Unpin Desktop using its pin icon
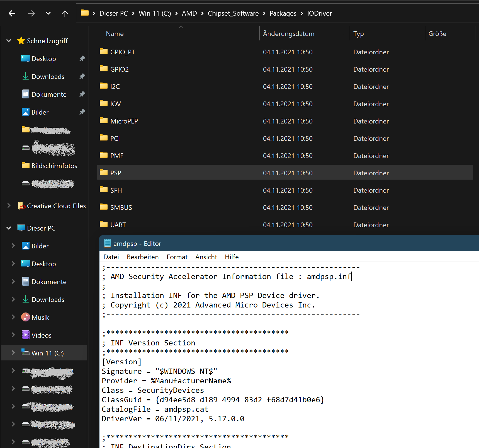 [82, 59]
